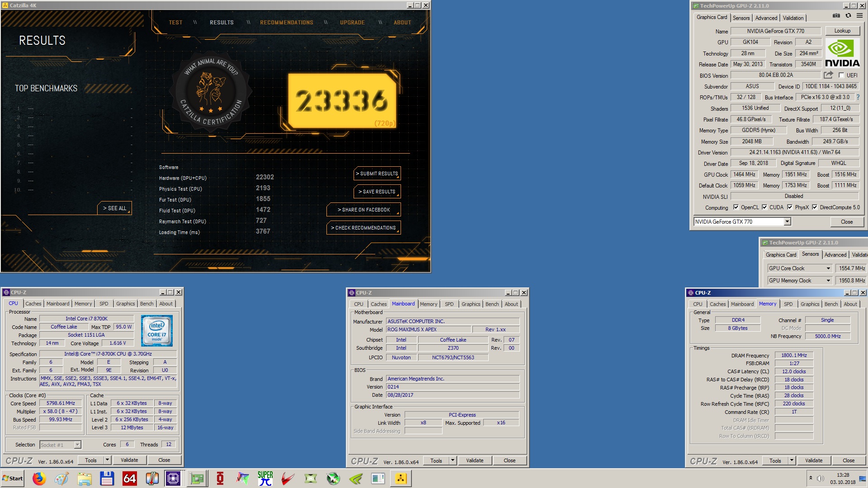Open the GPU-Z hamburger menu

(859, 16)
